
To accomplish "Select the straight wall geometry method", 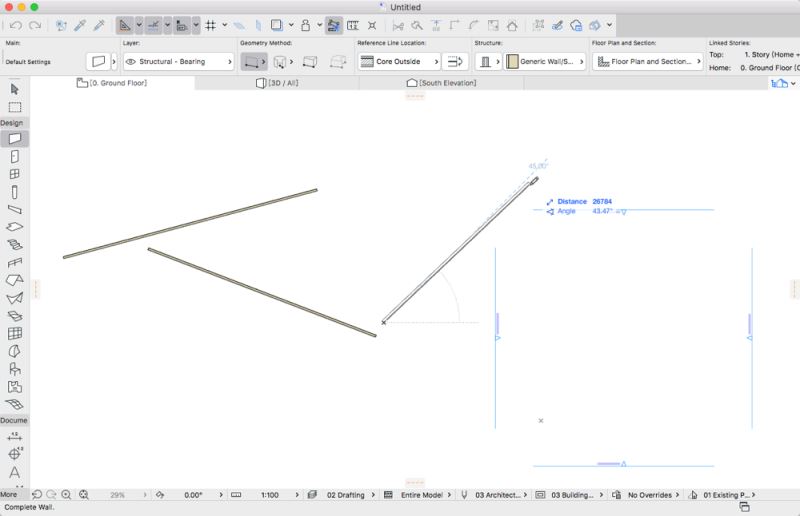I will (251, 62).
